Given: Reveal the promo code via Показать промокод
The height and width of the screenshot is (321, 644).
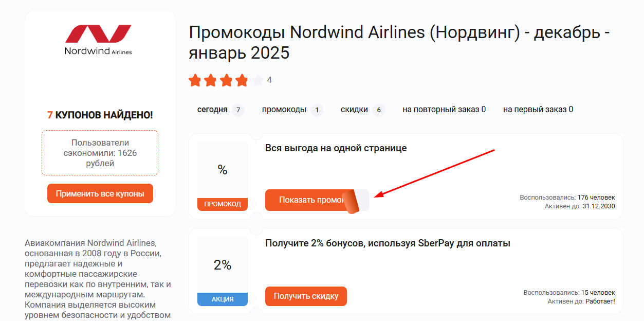Looking at the screenshot, I should point(307,200).
